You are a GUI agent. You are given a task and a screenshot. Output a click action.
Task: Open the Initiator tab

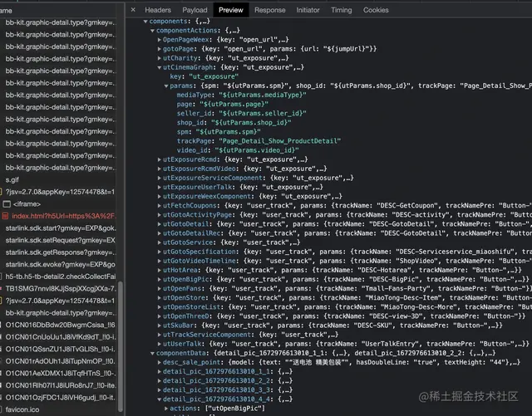(x=308, y=10)
